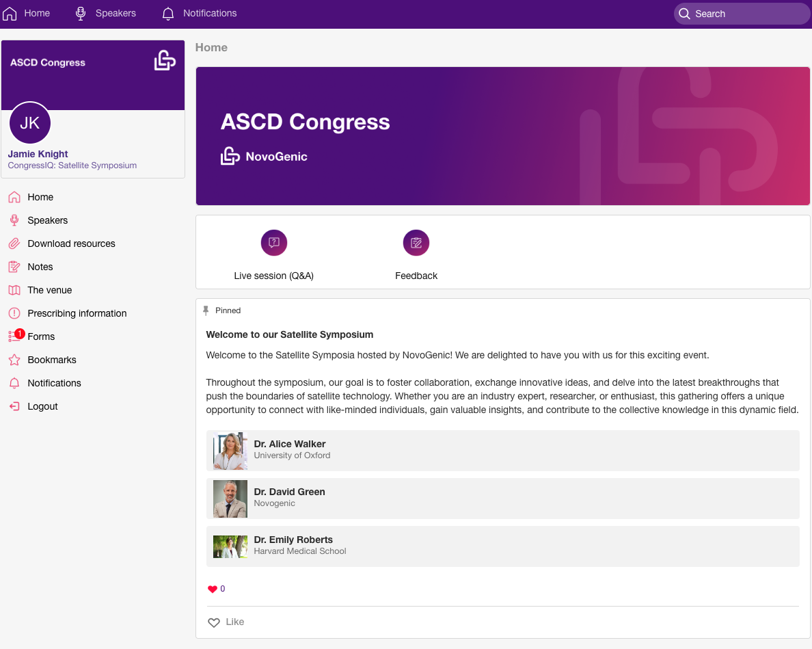Click the JK avatar circle
The image size is (812, 649).
coord(30,123)
